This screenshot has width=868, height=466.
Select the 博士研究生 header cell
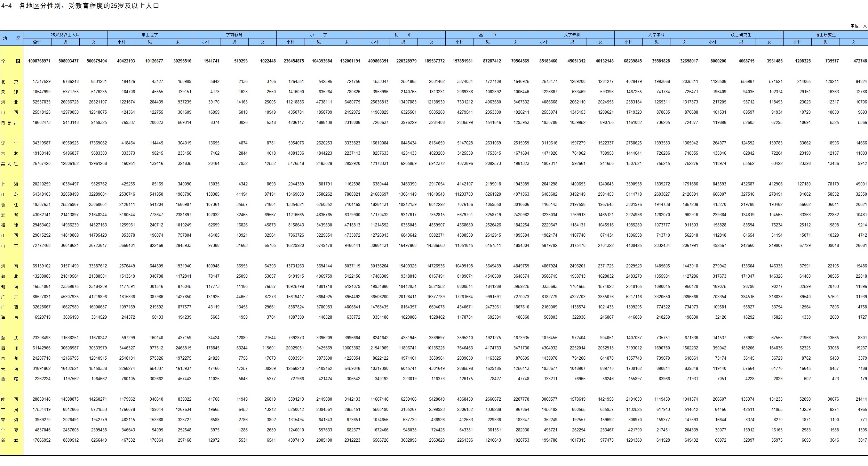coord(825,35)
